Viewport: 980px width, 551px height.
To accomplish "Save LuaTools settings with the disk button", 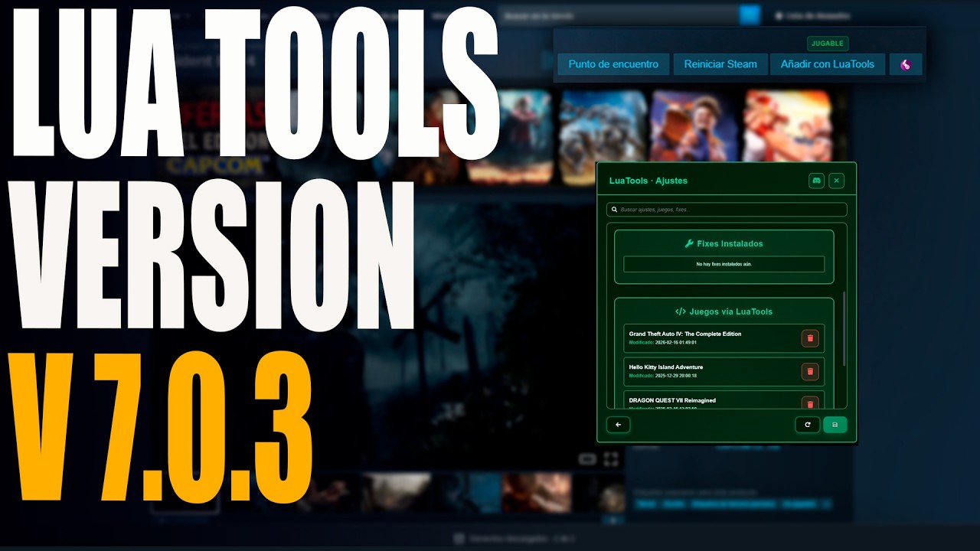I will (835, 425).
